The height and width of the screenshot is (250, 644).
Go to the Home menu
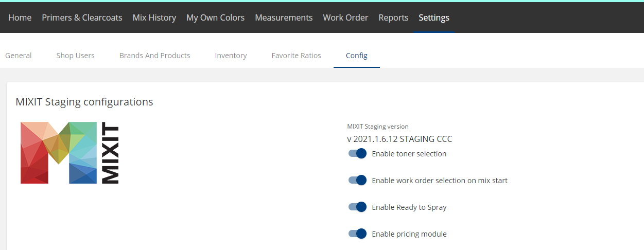click(x=20, y=17)
